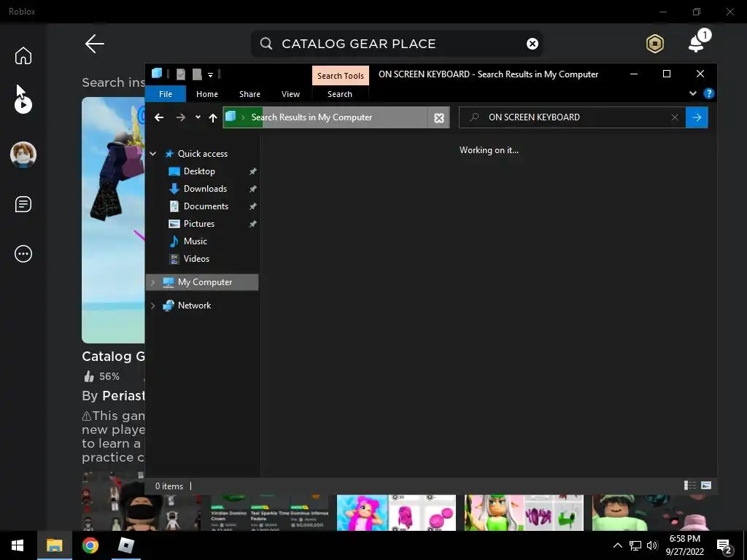This screenshot has width=747, height=560.
Task: Go up one folder level
Action: coord(212,117)
